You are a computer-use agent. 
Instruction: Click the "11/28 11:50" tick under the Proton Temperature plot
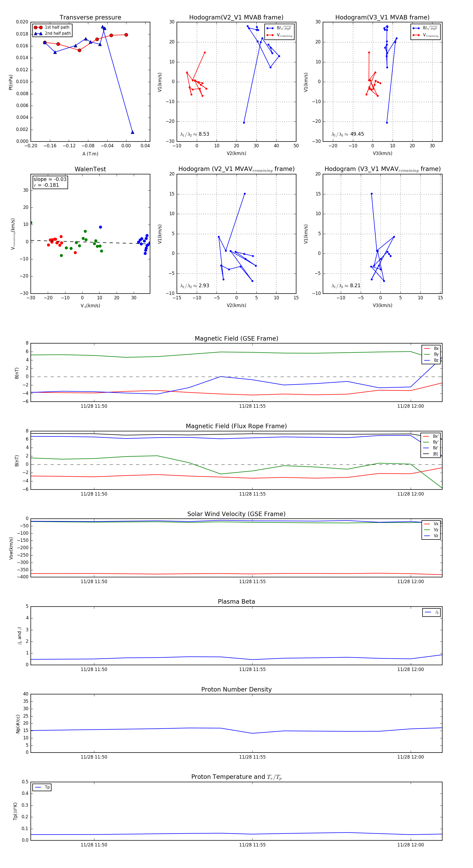pos(94,845)
